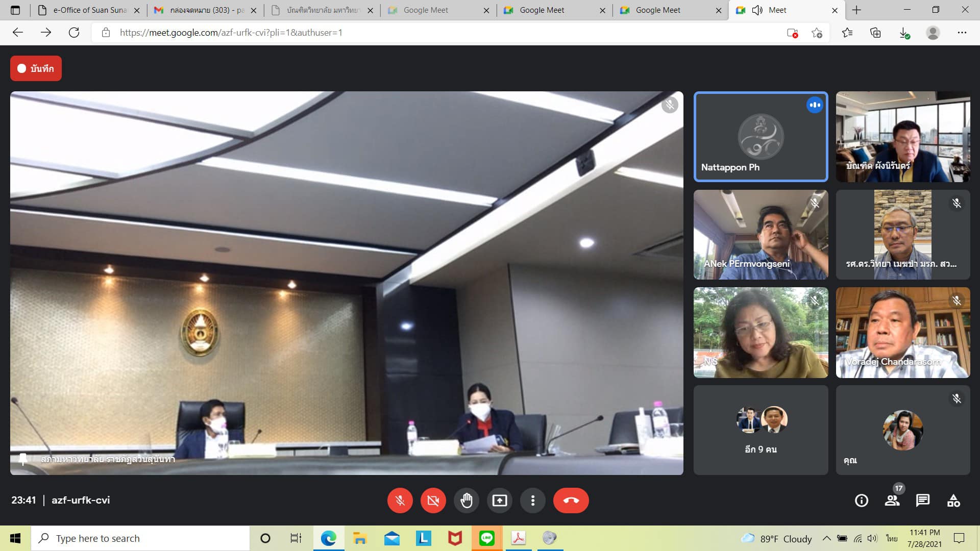Click the pin icon on main video
The width and height of the screenshot is (980, 551).
point(23,459)
